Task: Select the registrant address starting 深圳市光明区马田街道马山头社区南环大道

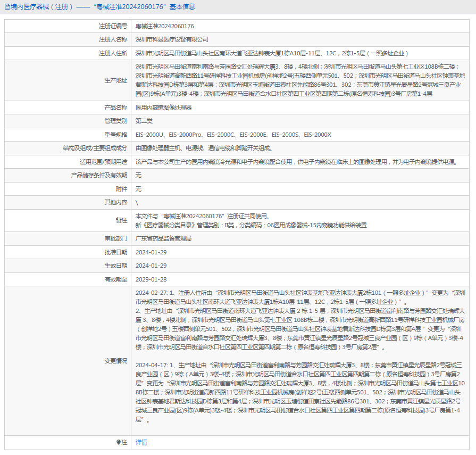Action: click(x=272, y=53)
